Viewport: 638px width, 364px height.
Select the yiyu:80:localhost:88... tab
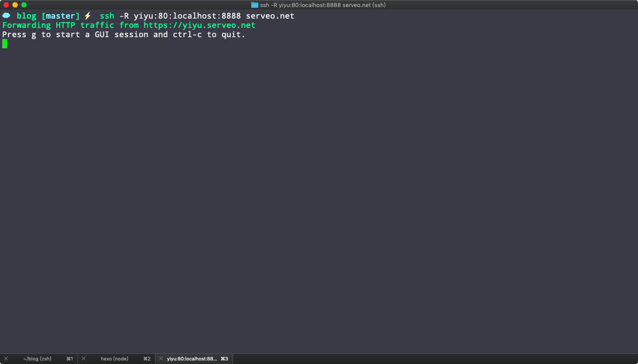pos(192,359)
